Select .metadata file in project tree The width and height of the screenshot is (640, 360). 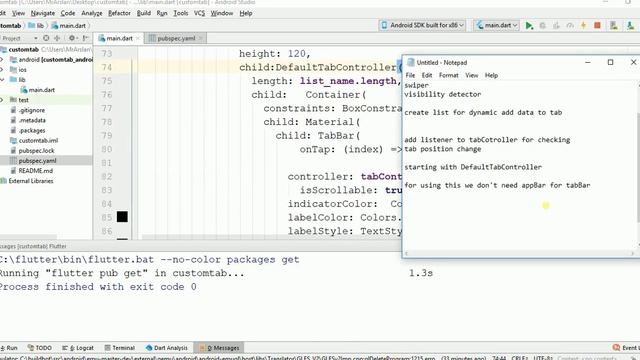(28, 120)
